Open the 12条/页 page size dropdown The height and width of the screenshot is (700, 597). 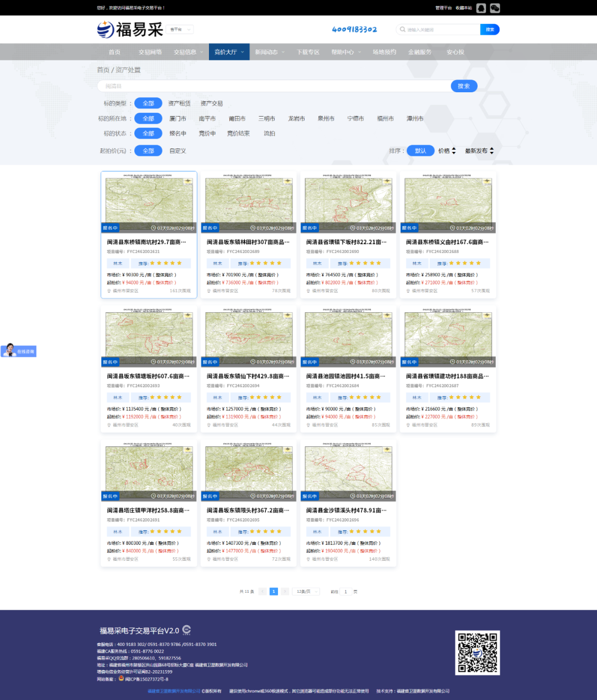pyautogui.click(x=307, y=591)
